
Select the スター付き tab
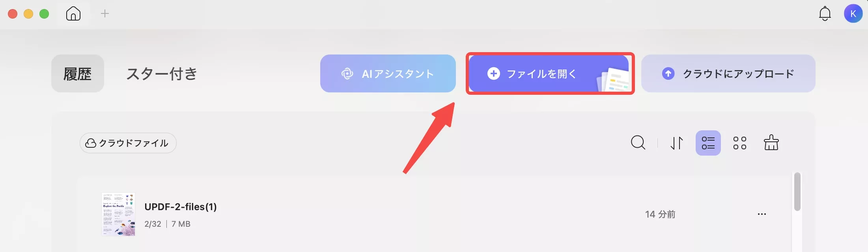click(x=162, y=73)
